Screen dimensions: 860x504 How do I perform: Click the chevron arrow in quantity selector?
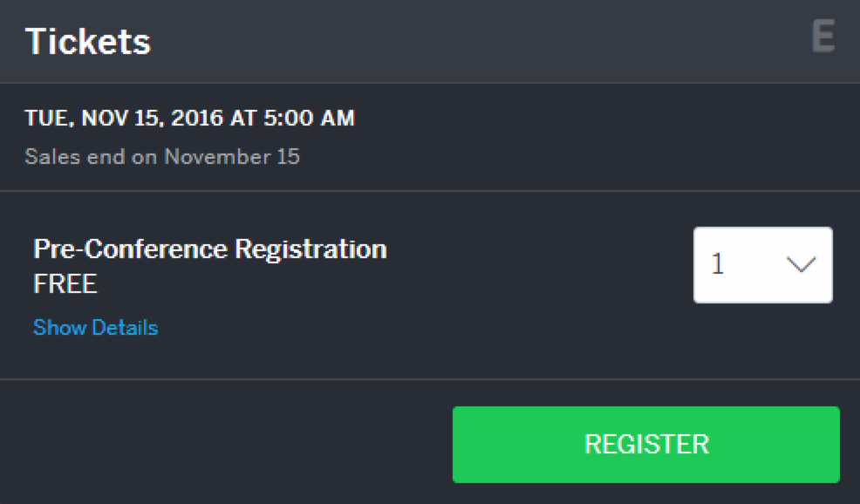point(800,265)
